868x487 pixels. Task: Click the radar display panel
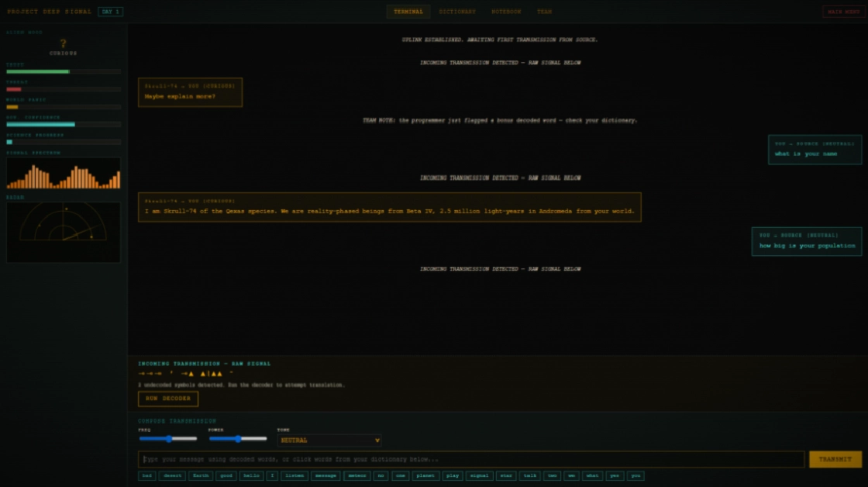click(63, 232)
